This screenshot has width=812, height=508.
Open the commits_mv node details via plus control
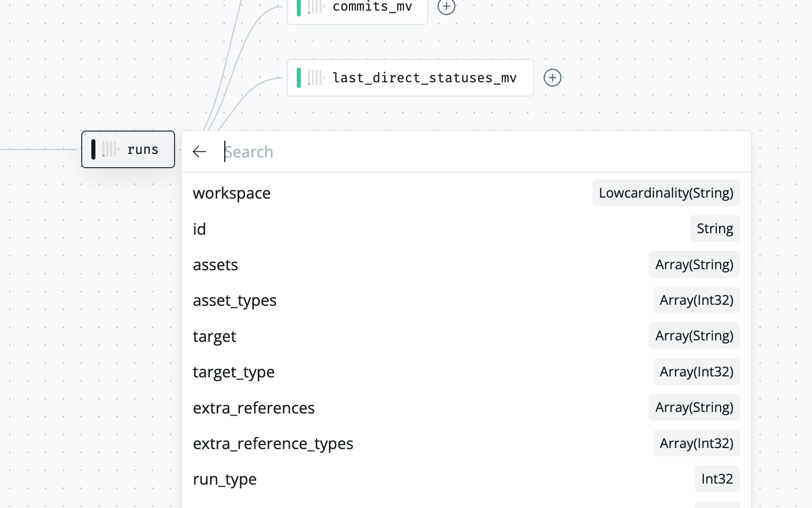point(446,7)
